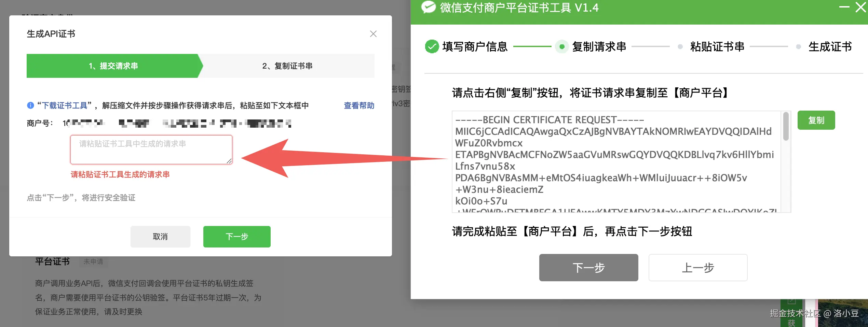Click the 复制请求串 step label
The width and height of the screenshot is (868, 327).
599,46
